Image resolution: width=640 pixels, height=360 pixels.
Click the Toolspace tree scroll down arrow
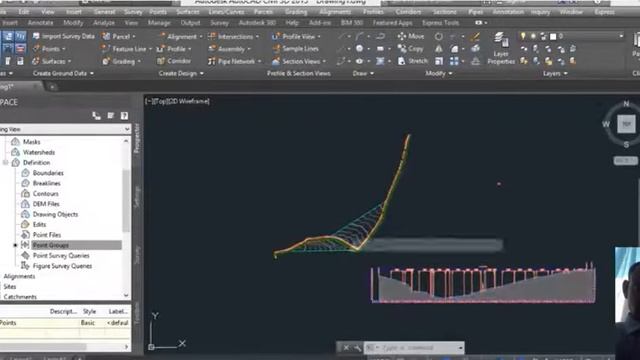[126, 295]
